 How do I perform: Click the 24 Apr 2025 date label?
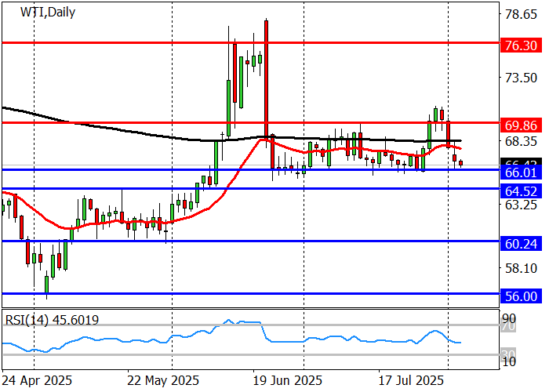[38, 380]
